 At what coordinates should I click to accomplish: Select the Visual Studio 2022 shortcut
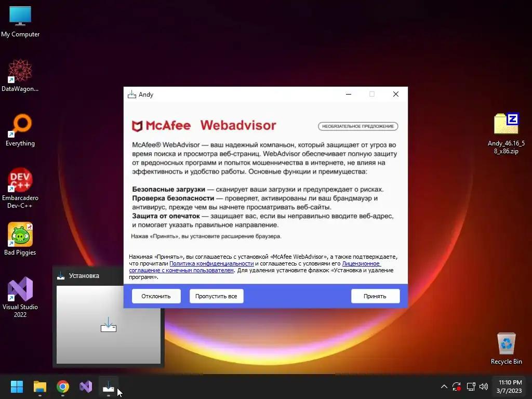click(x=20, y=297)
